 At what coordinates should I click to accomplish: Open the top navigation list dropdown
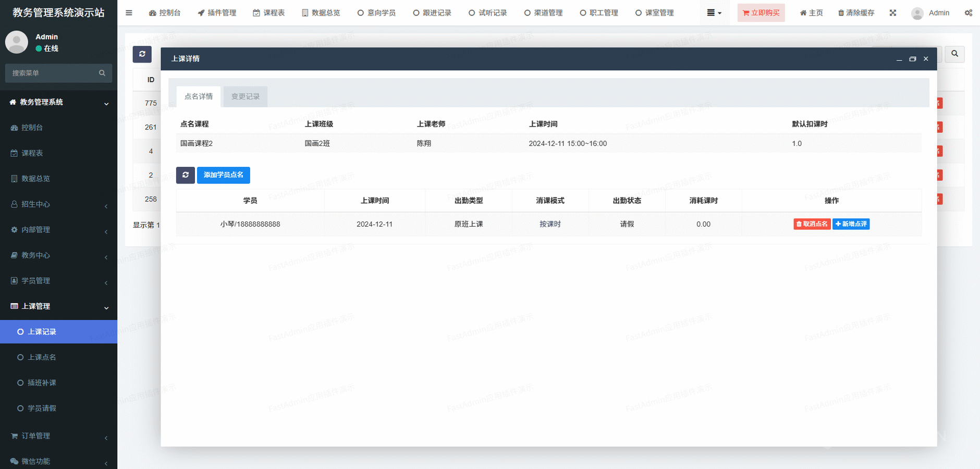[x=714, y=13]
